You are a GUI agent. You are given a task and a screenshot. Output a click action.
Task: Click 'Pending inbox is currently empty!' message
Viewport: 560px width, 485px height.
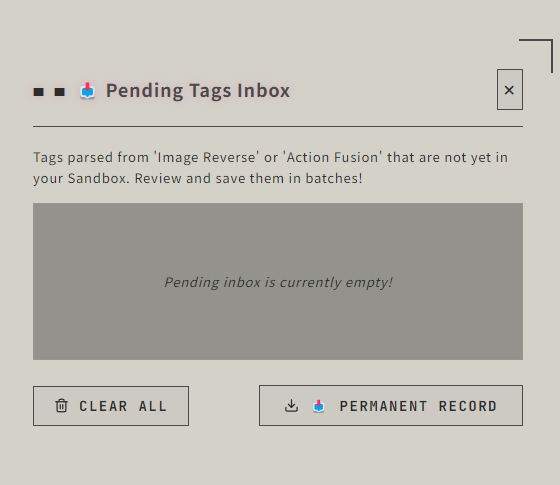[279, 282]
